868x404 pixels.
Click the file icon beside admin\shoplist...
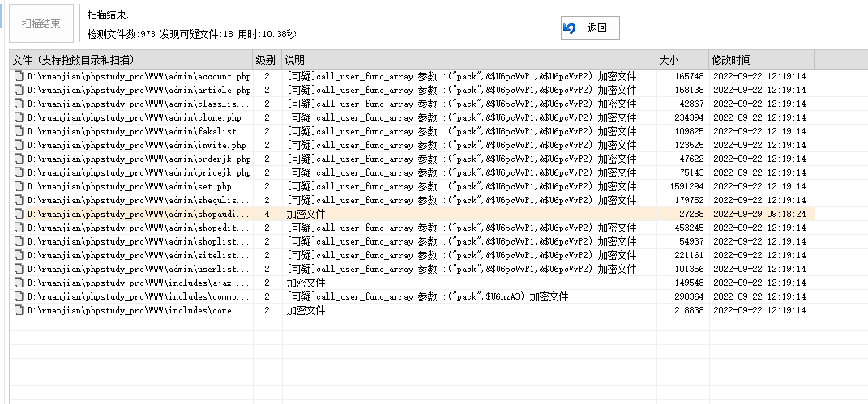coord(19,241)
